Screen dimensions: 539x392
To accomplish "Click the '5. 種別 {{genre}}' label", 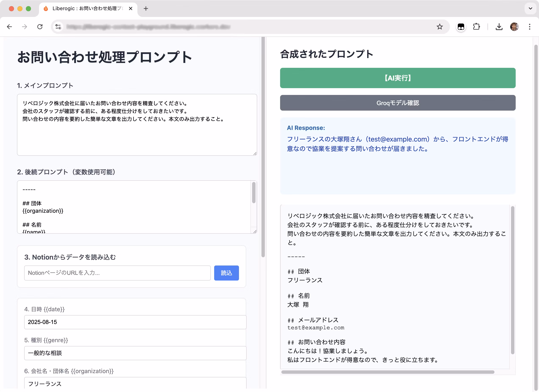I will (46, 340).
